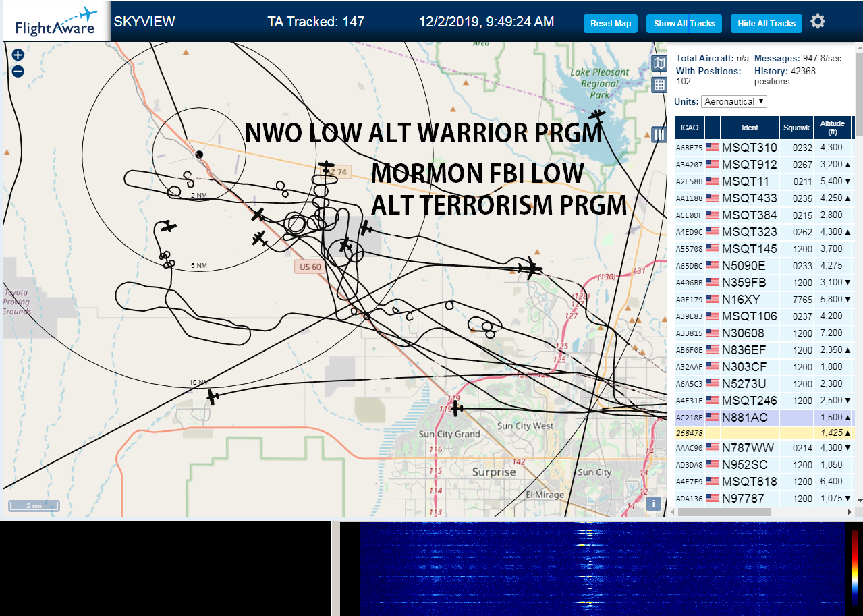Click the map info button
Viewport: 863px width, 616px height.
click(x=653, y=503)
